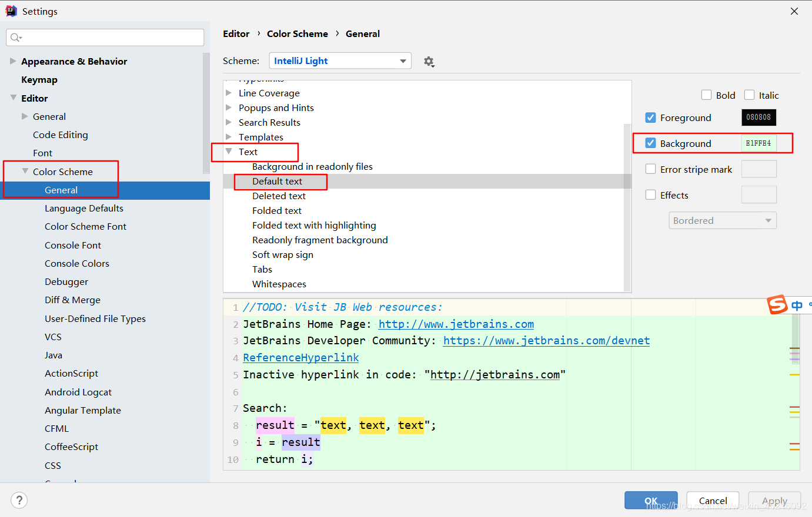Click the jetbrains.com/devnet link in preview
Screen dimensions: 812x517
(x=546, y=341)
